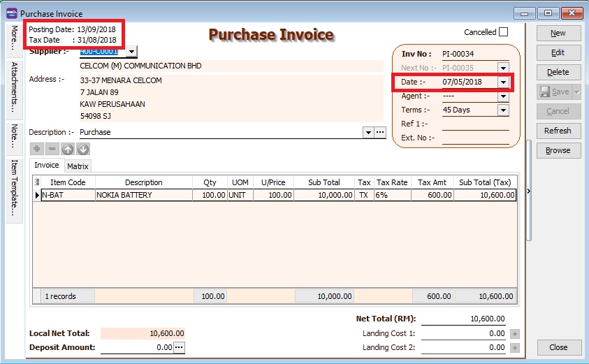Expand the Agent dropdown
This screenshot has height=364, width=589.
point(503,96)
